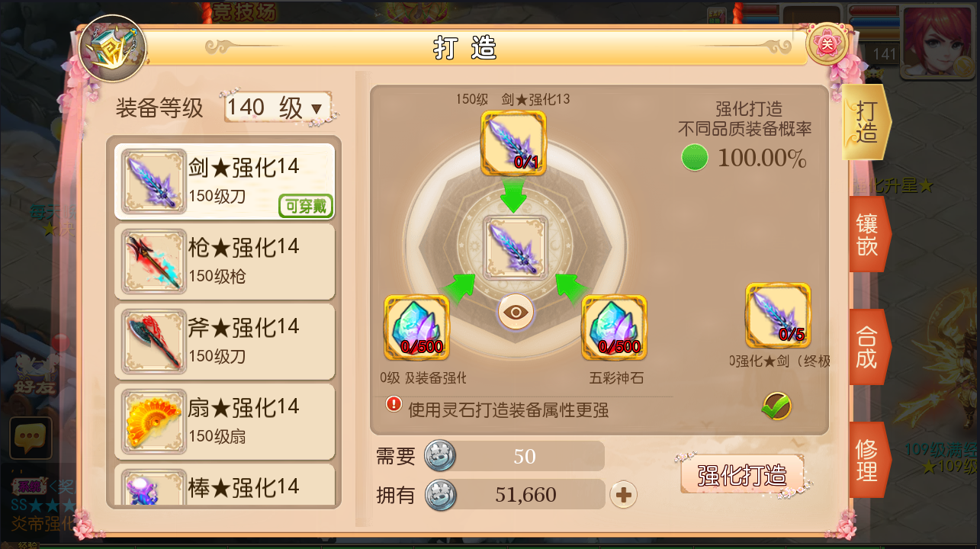Click the top sword material slot 0/1
The height and width of the screenshot is (549, 980).
click(x=513, y=143)
